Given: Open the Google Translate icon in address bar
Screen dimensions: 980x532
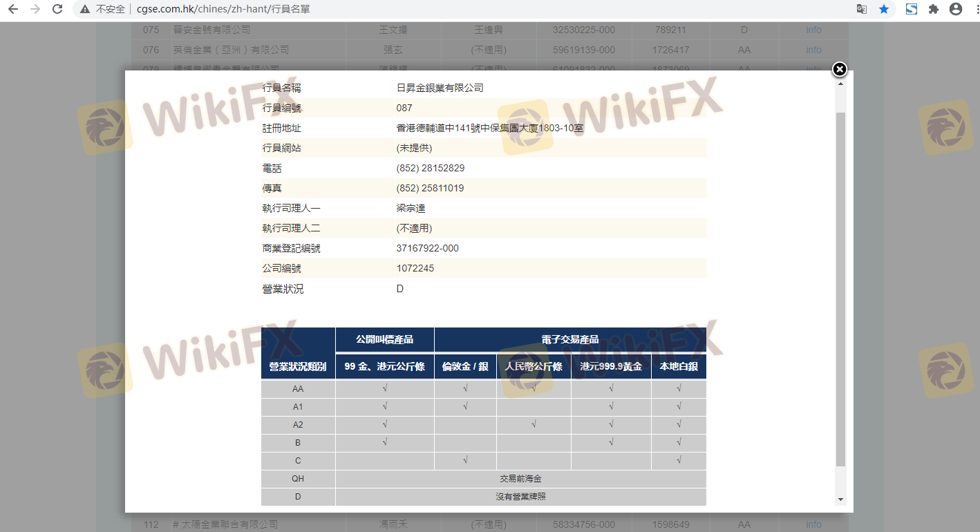Looking at the screenshot, I should (861, 10).
